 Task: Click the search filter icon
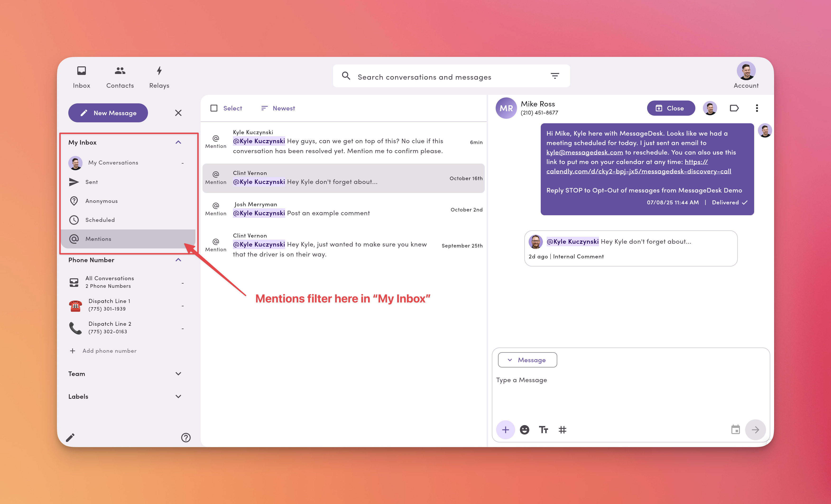555,76
